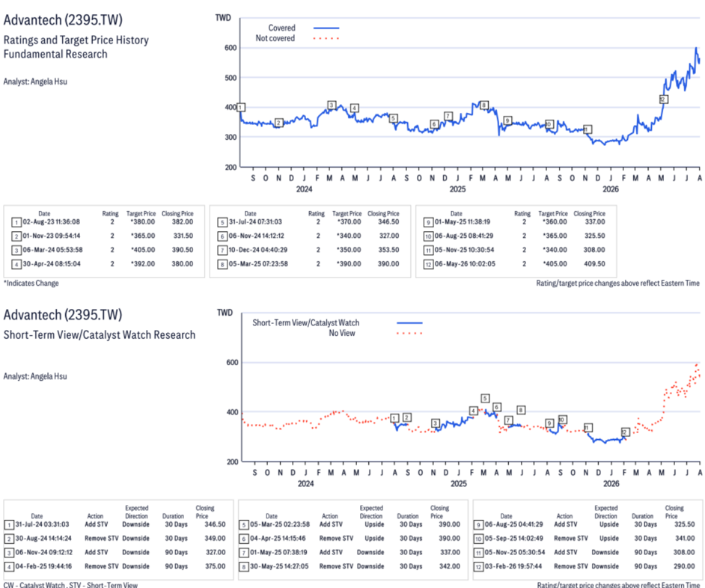Click the red dotted sample beside Not covered

pyautogui.click(x=326, y=39)
